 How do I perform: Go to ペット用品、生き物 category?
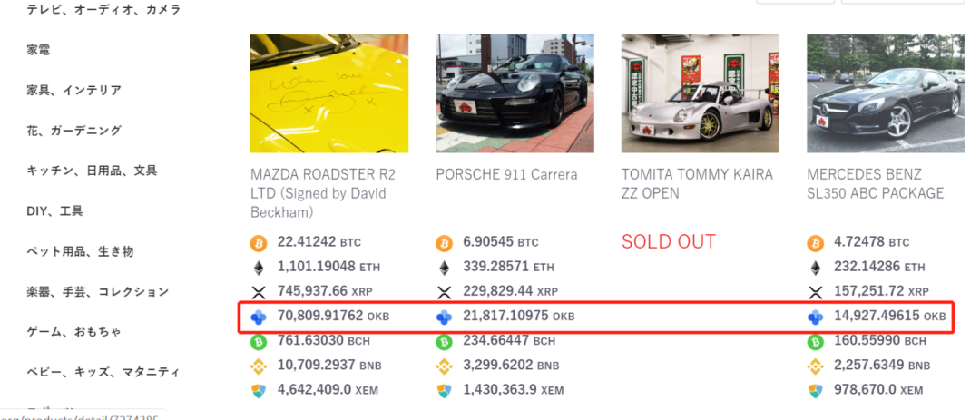click(x=80, y=251)
